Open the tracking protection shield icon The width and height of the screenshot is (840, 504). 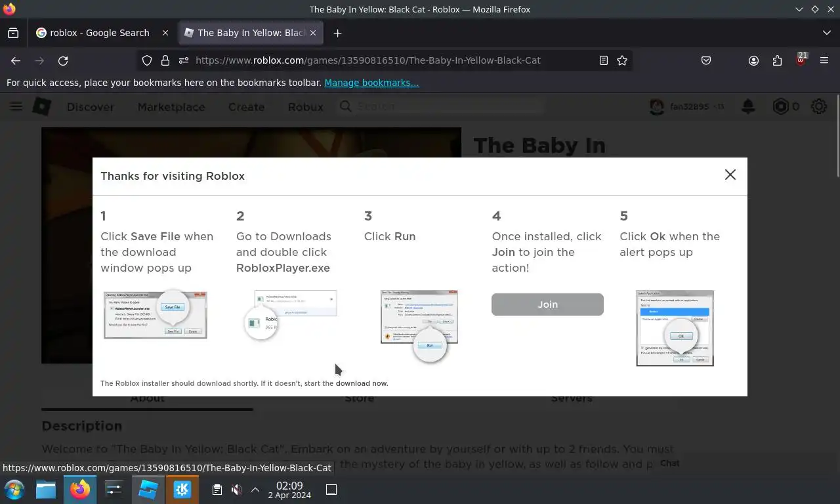147,60
